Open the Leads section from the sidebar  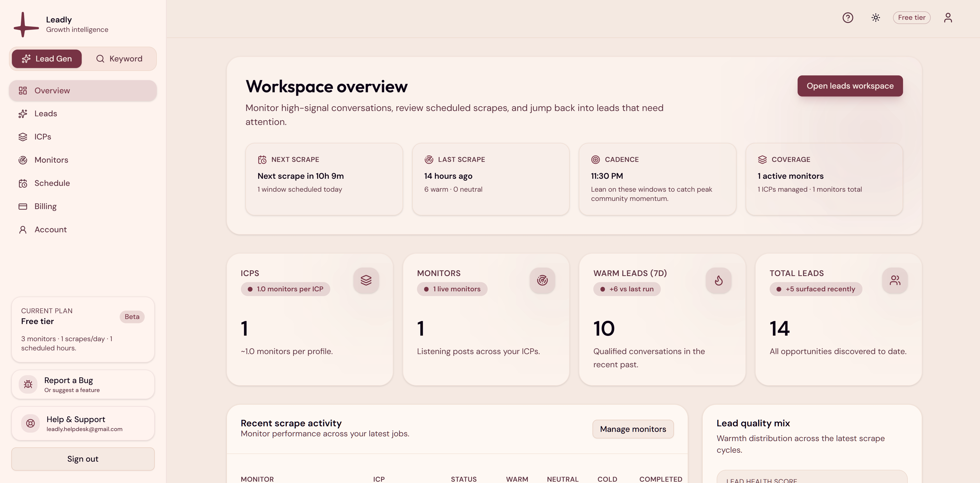(x=46, y=113)
